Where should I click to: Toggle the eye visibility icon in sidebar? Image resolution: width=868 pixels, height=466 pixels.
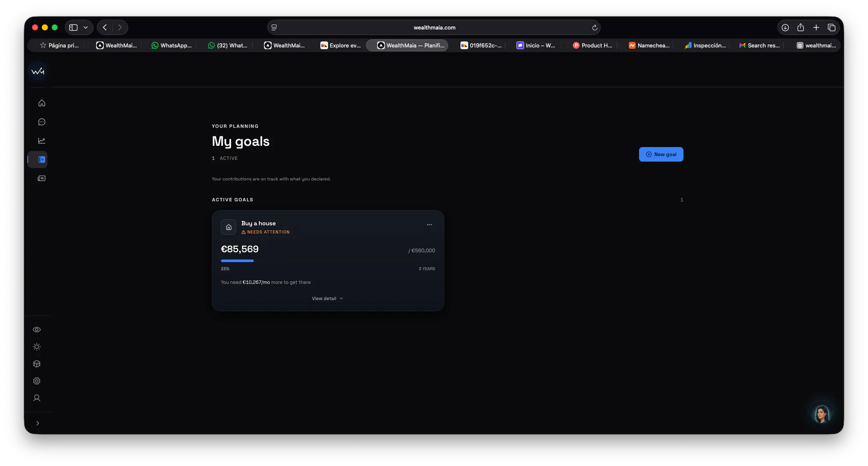tap(37, 330)
